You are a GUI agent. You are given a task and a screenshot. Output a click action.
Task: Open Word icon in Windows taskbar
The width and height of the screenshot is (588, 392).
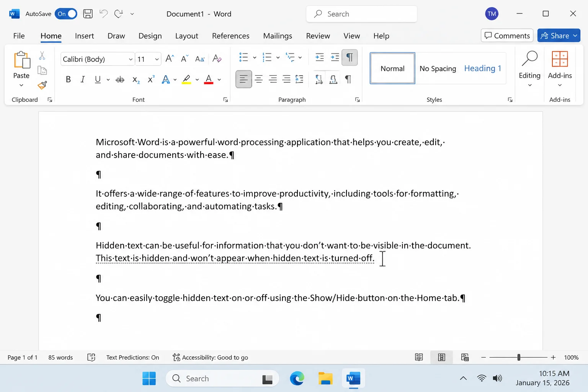tap(353, 379)
